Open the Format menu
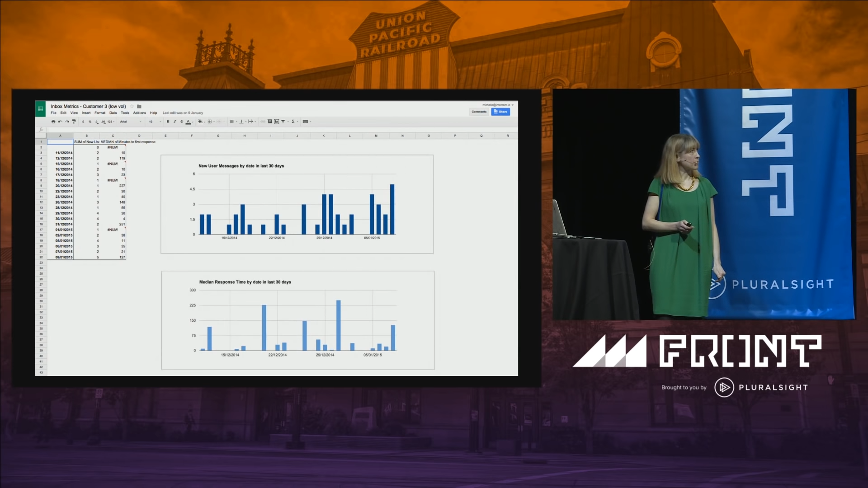This screenshot has width=868, height=488. (100, 113)
